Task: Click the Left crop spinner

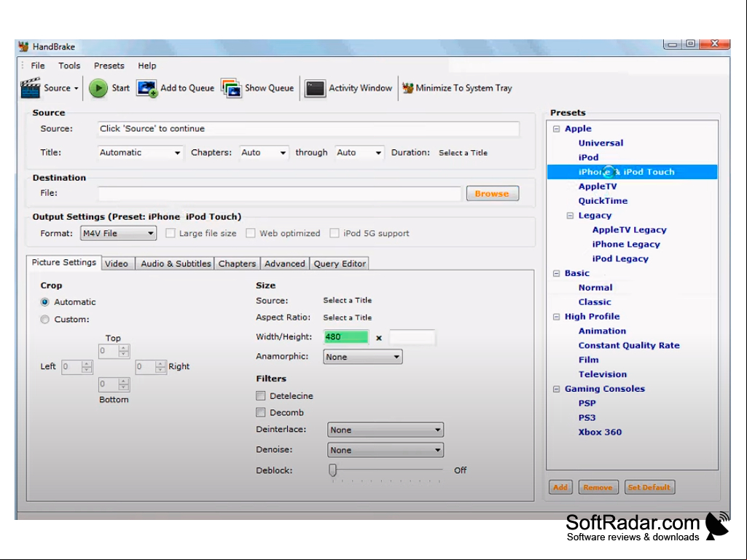Action: (77, 367)
